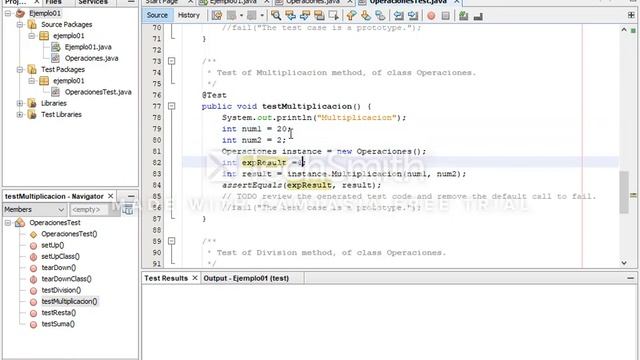
Task: Select OperacionesTest() constructor in Navigator
Action: (x=69, y=234)
